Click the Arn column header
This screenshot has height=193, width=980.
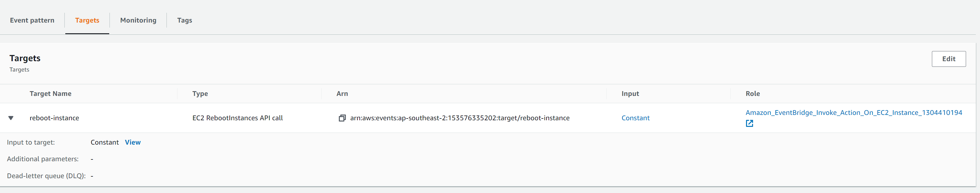click(342, 93)
